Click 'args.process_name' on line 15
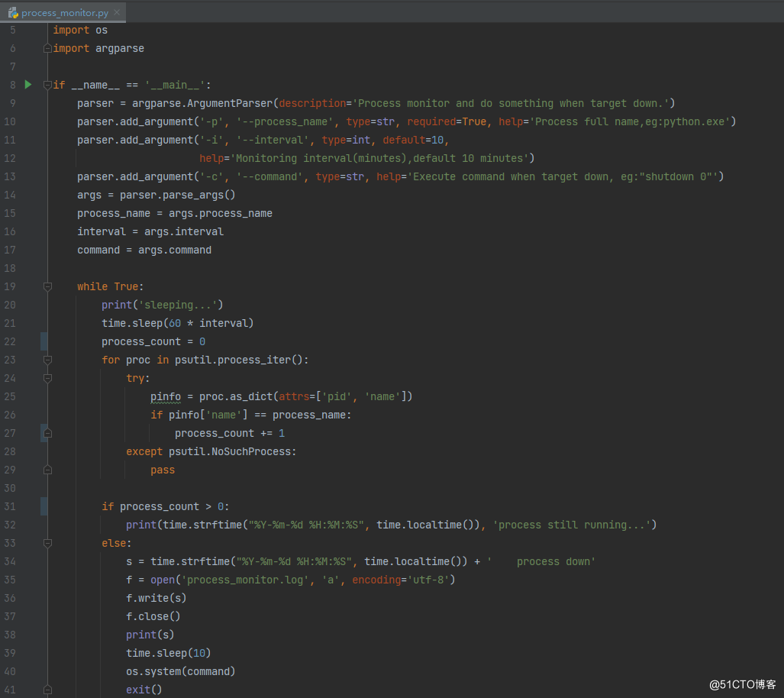Image resolution: width=784 pixels, height=698 pixels. (x=221, y=214)
